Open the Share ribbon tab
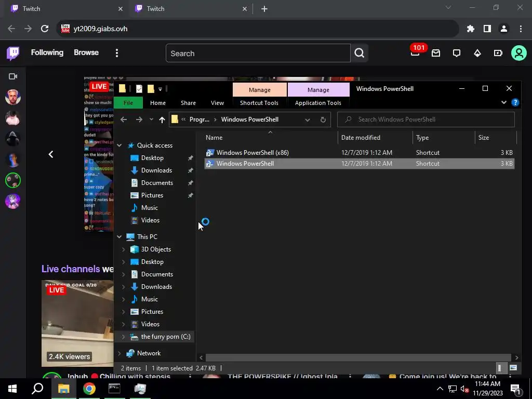 [188, 103]
